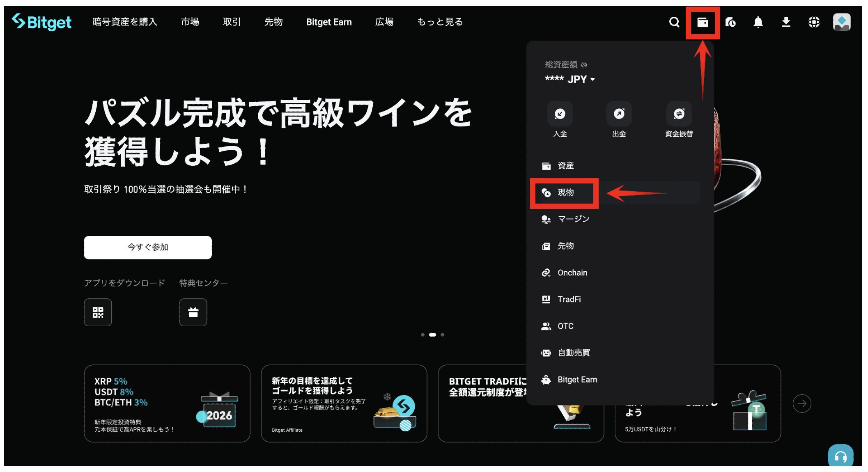Open the language globe icon
Image resolution: width=868 pixels, height=472 pixels.
tap(813, 22)
